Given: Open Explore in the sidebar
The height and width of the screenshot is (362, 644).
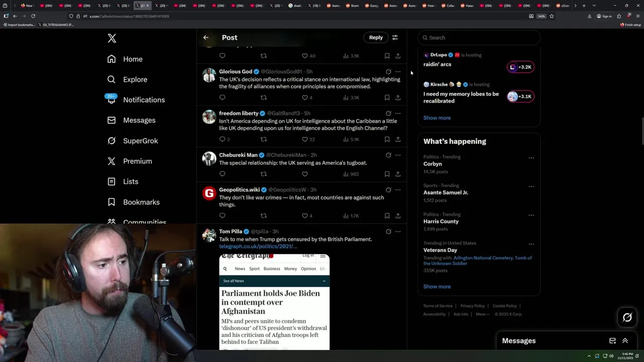Looking at the screenshot, I should (x=127, y=79).
